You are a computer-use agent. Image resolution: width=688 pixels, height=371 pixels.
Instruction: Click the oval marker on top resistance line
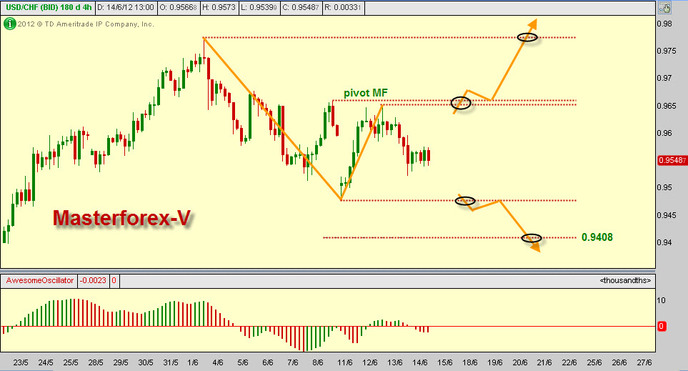tap(527, 38)
